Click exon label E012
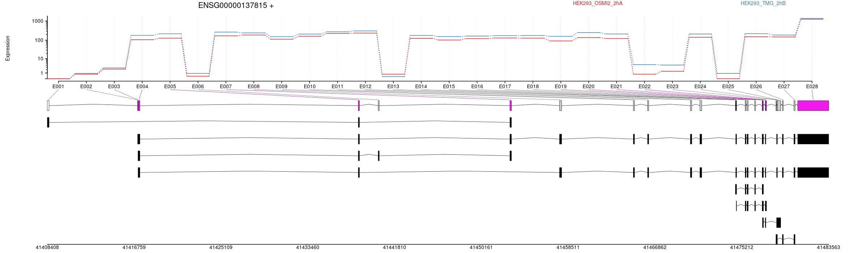 pyautogui.click(x=365, y=86)
